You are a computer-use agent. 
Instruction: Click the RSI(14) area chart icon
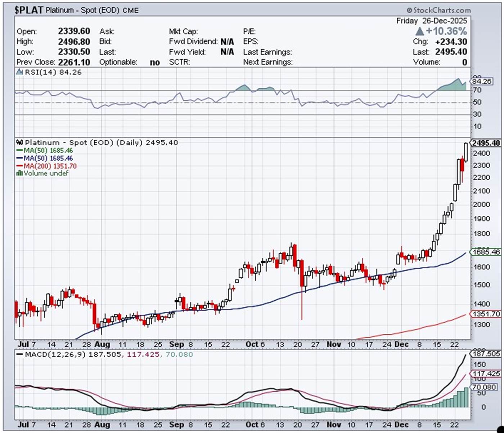click(20, 72)
